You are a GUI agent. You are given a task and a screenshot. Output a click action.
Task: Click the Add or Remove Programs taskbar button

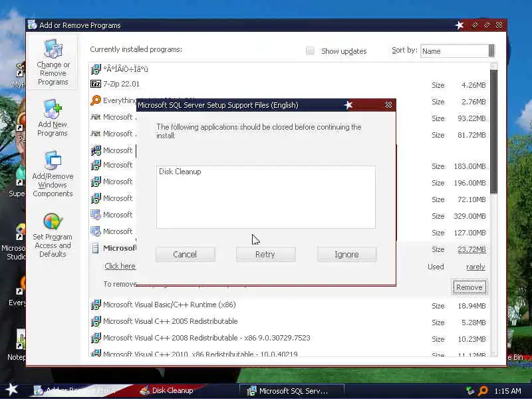80,390
